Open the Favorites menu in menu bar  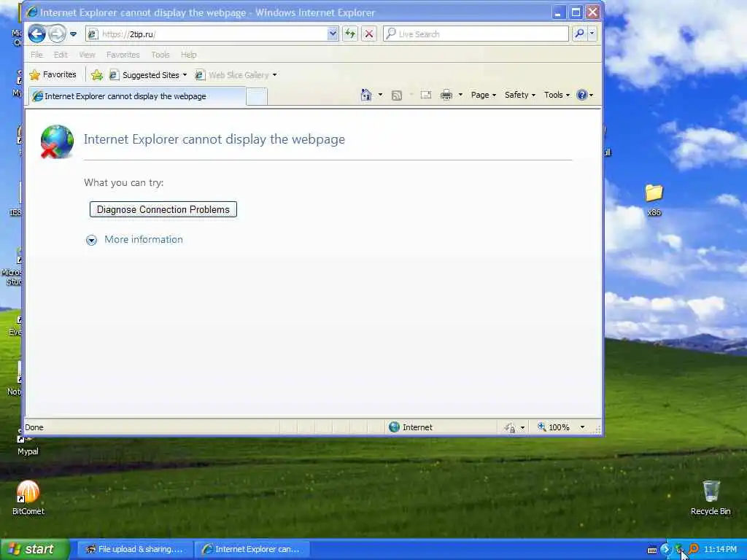click(x=123, y=55)
